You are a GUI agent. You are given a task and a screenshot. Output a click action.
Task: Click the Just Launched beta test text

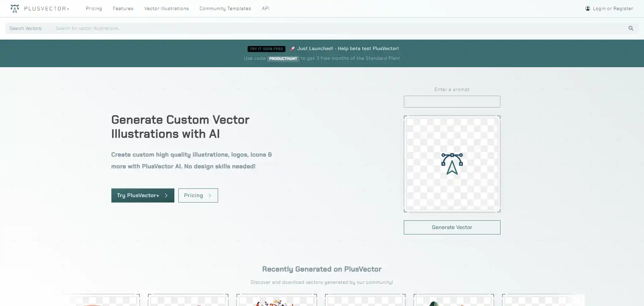coord(348,48)
